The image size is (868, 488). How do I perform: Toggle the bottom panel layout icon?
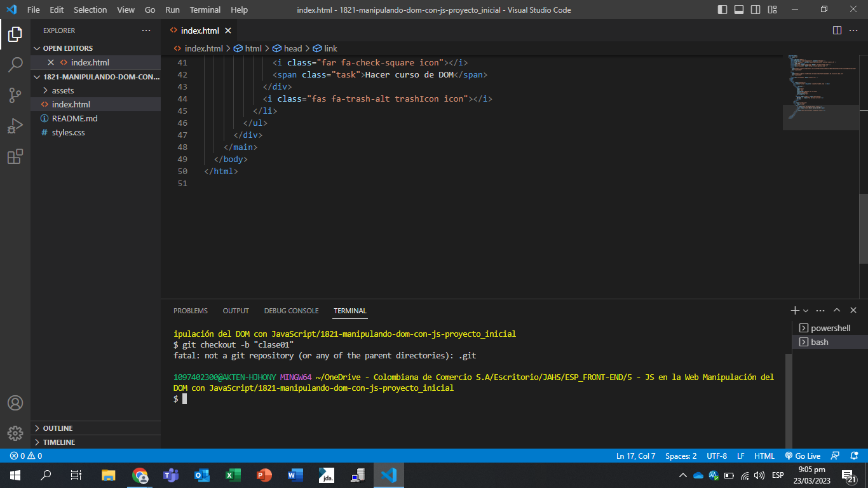(739, 10)
